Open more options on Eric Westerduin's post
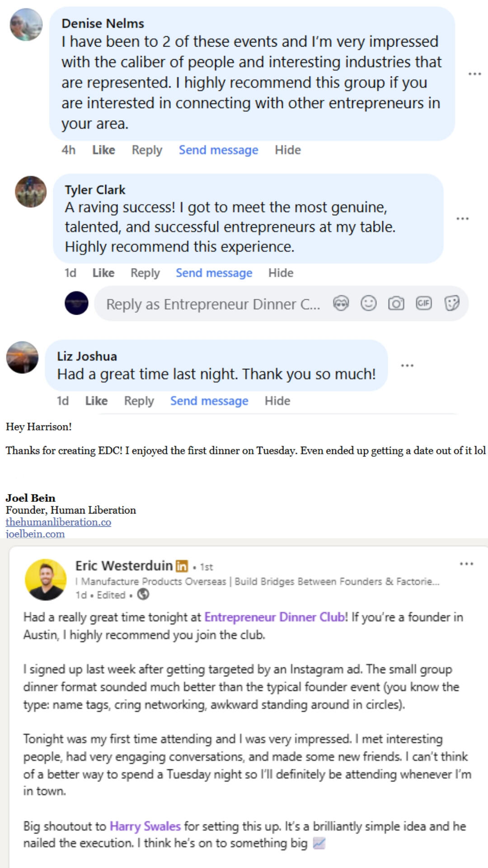This screenshot has height=868, width=488. tap(466, 564)
